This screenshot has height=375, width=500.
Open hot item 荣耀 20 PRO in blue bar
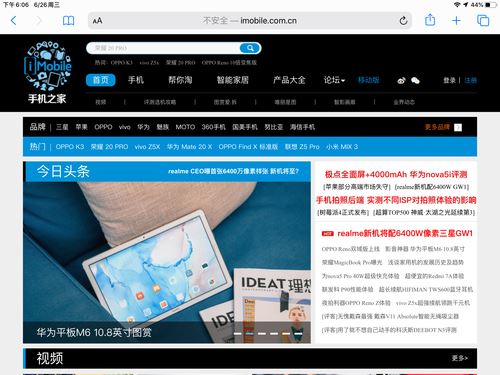click(x=109, y=147)
